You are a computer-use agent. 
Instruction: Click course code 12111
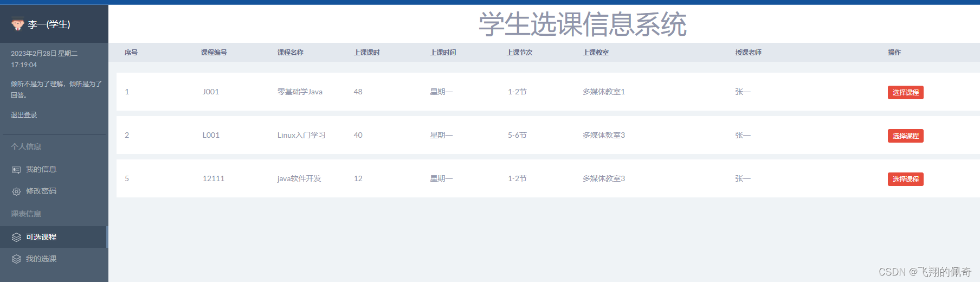click(214, 178)
